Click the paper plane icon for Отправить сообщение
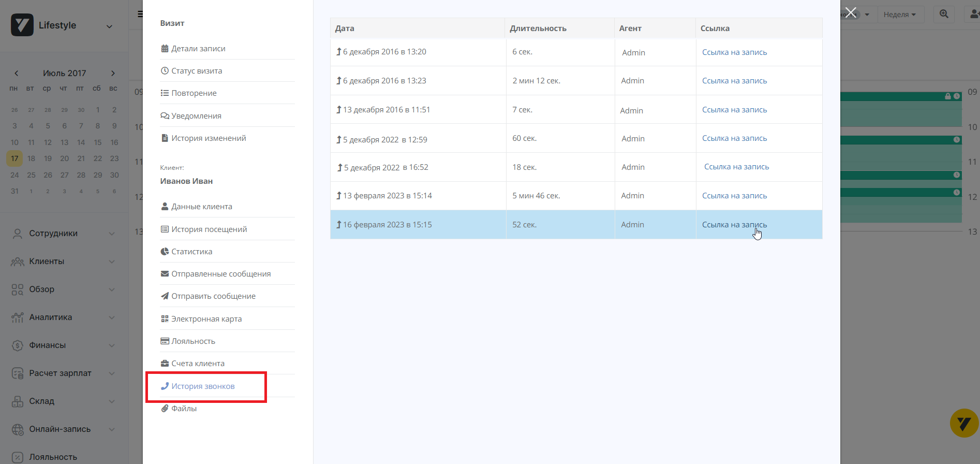The image size is (980, 464). pos(165,296)
